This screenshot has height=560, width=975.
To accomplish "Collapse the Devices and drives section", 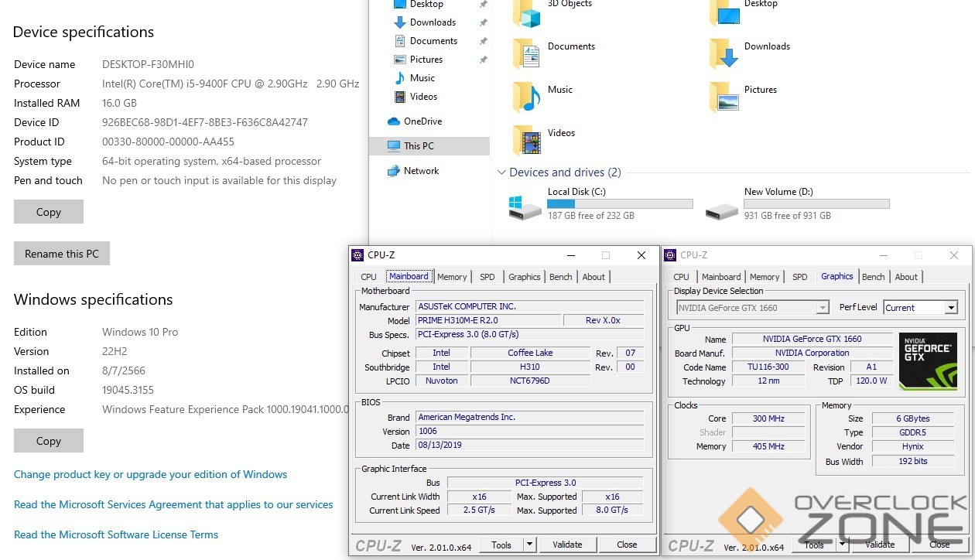I will click(501, 172).
